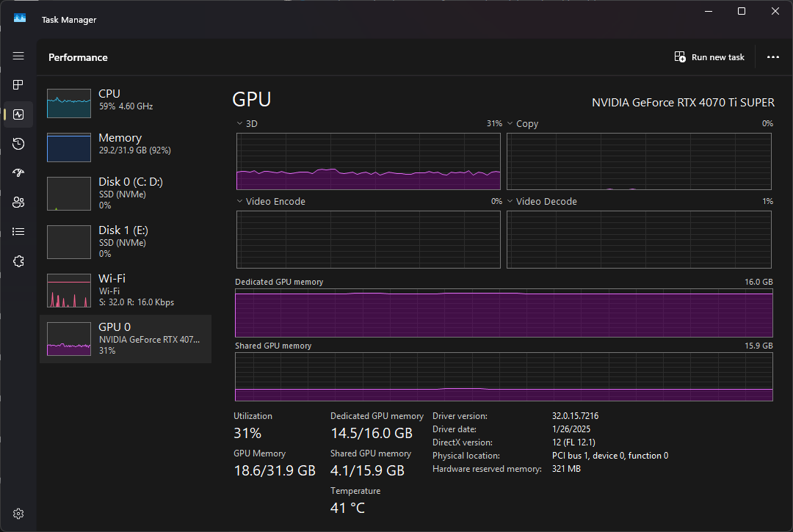Click driver version 32.0.15.7216

coord(575,416)
